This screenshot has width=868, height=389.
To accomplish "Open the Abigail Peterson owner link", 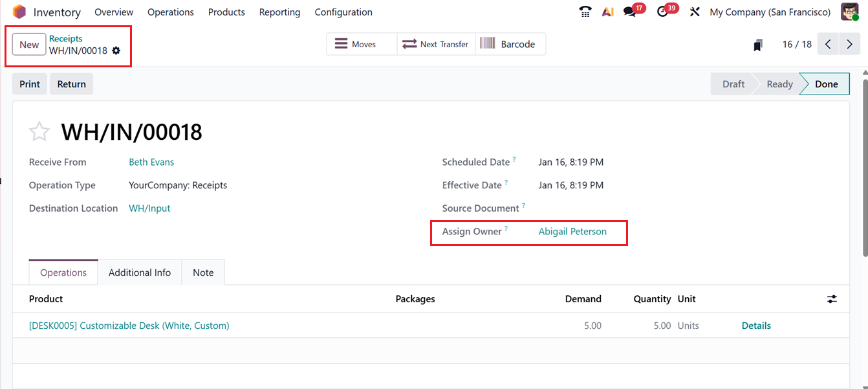I will (x=572, y=232).
